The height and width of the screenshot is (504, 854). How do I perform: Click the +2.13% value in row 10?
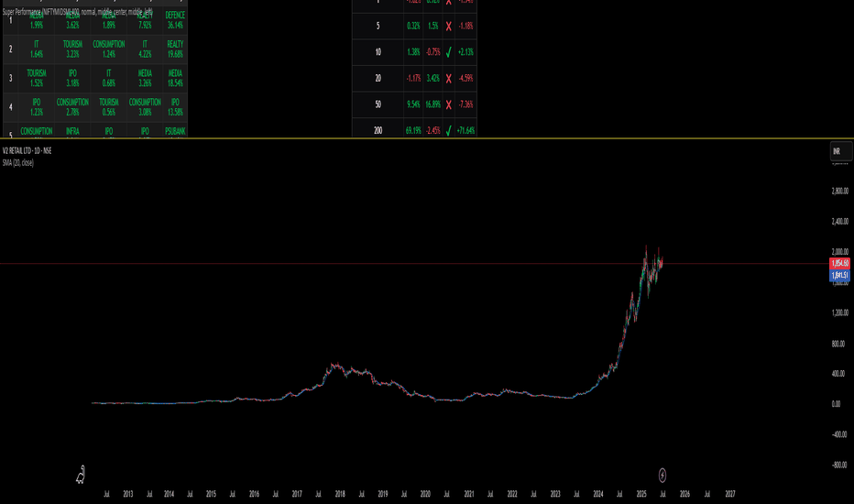point(465,52)
